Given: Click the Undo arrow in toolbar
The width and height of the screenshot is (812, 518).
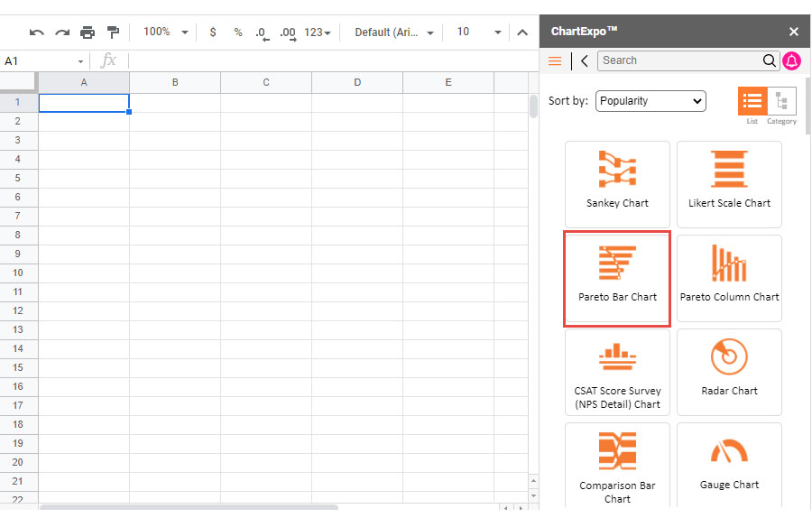Looking at the screenshot, I should point(36,32).
